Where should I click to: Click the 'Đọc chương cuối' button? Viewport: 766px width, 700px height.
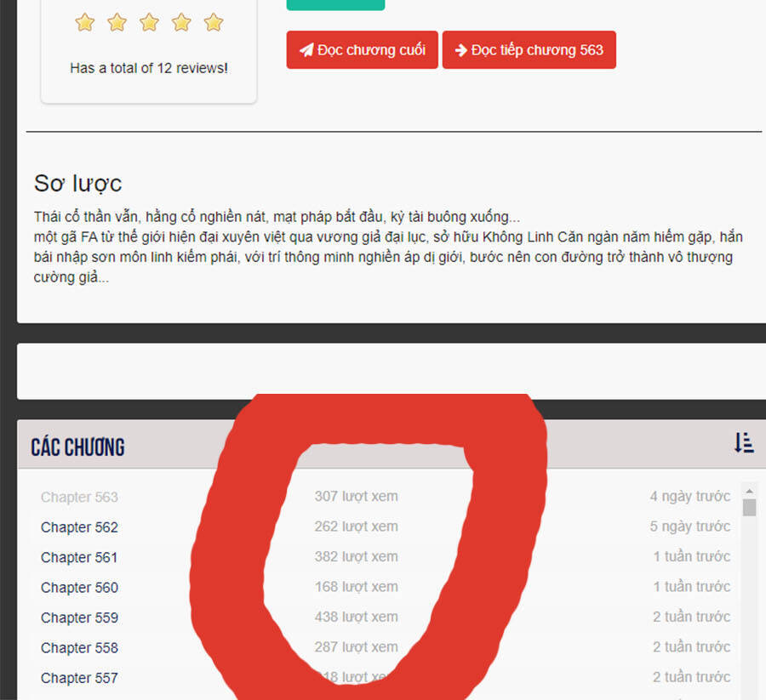[x=362, y=50]
